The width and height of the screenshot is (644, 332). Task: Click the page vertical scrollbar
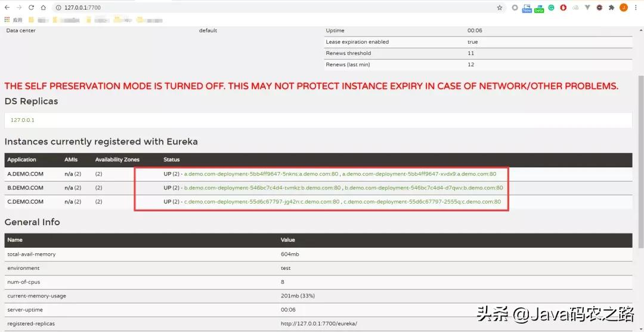pyautogui.click(x=640, y=161)
